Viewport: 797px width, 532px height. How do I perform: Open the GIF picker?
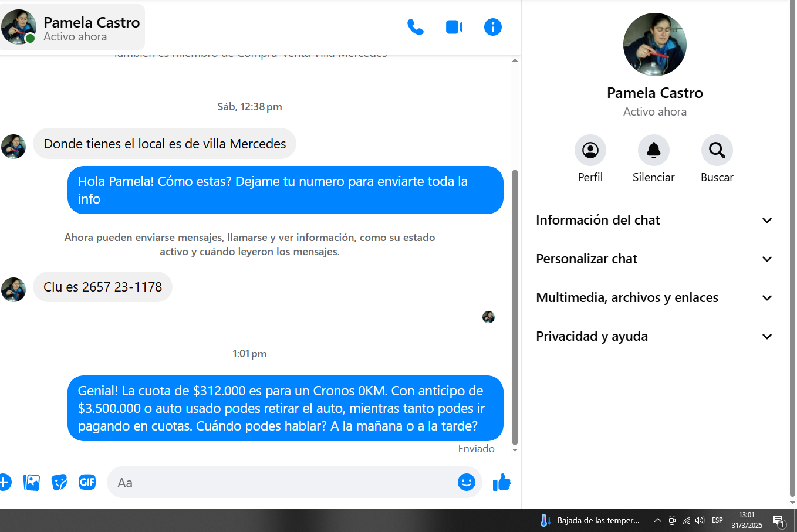87,482
